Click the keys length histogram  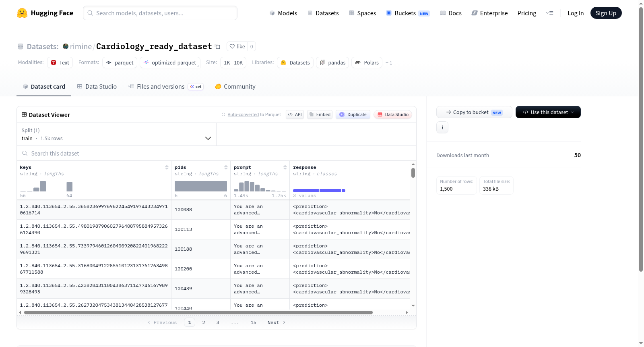click(46, 186)
